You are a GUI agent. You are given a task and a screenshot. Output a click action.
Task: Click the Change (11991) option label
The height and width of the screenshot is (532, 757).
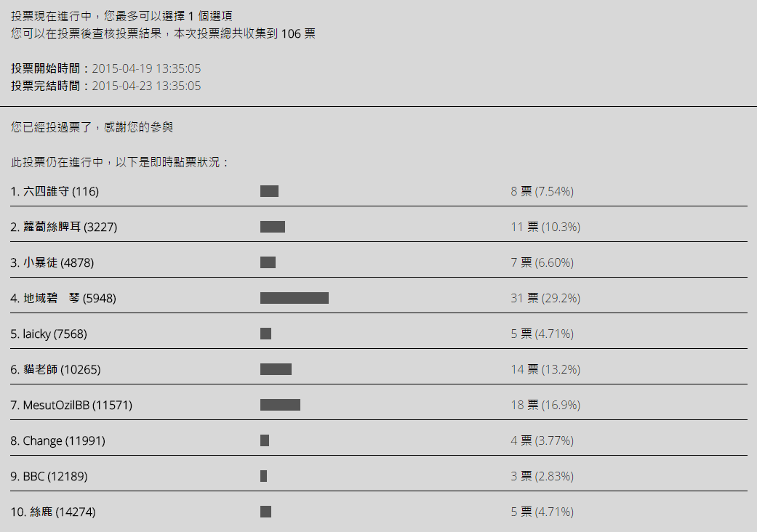58,440
